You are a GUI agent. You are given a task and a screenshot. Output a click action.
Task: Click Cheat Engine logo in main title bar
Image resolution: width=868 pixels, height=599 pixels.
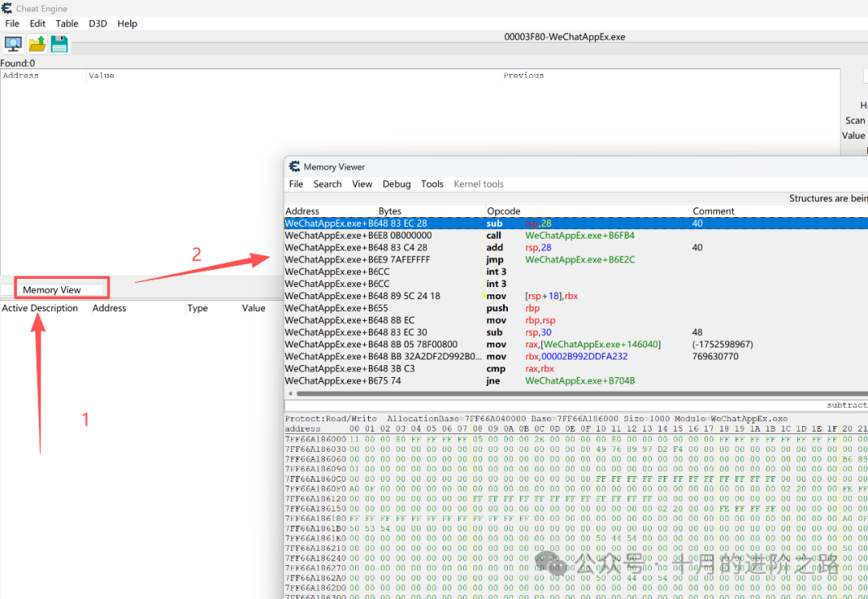tap(7, 8)
